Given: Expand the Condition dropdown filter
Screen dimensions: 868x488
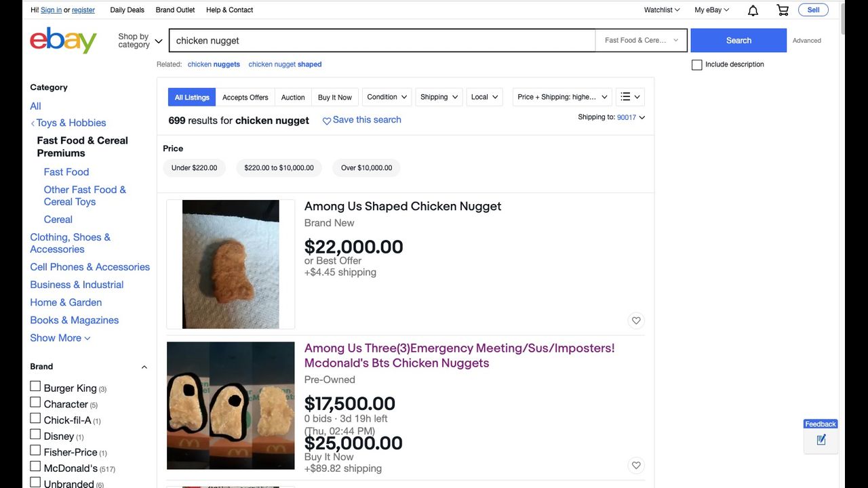Looking at the screenshot, I should pos(387,97).
